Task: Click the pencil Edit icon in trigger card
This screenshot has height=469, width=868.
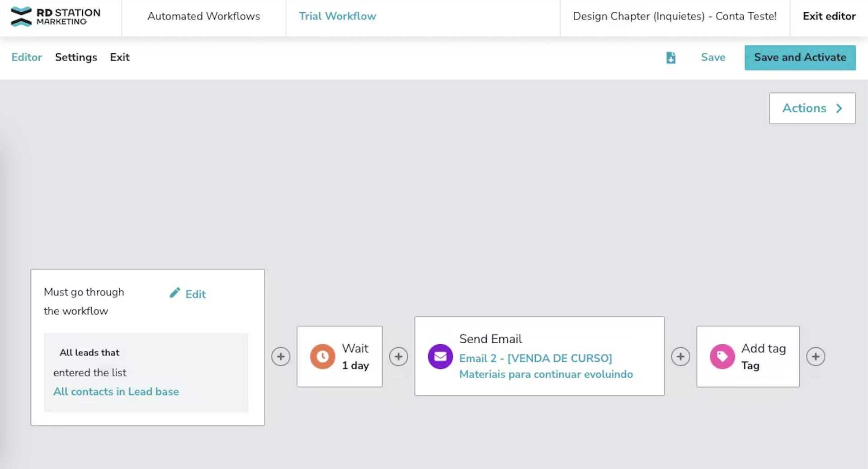Action: click(175, 293)
